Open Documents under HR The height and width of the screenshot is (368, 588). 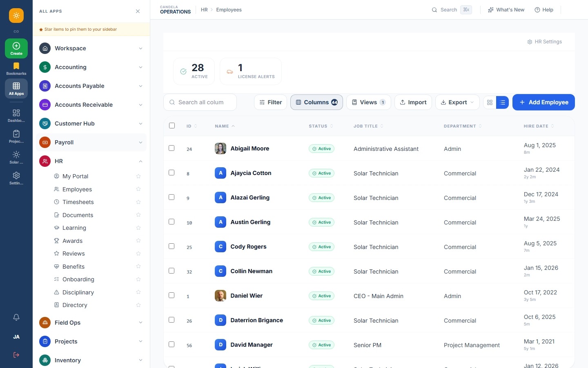coord(78,215)
